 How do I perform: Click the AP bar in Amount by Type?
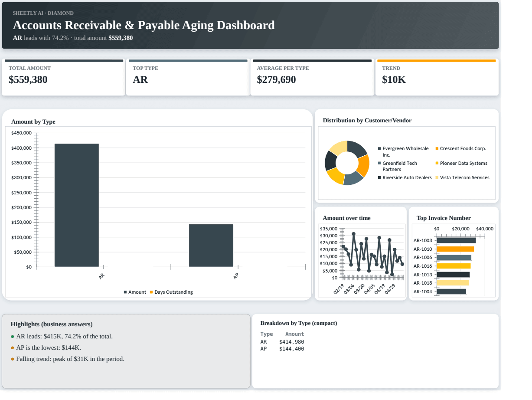tap(211, 246)
